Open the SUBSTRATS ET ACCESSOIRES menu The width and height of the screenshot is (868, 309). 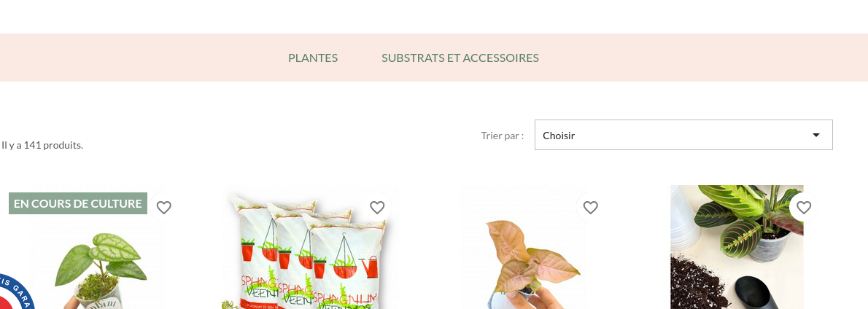[460, 58]
